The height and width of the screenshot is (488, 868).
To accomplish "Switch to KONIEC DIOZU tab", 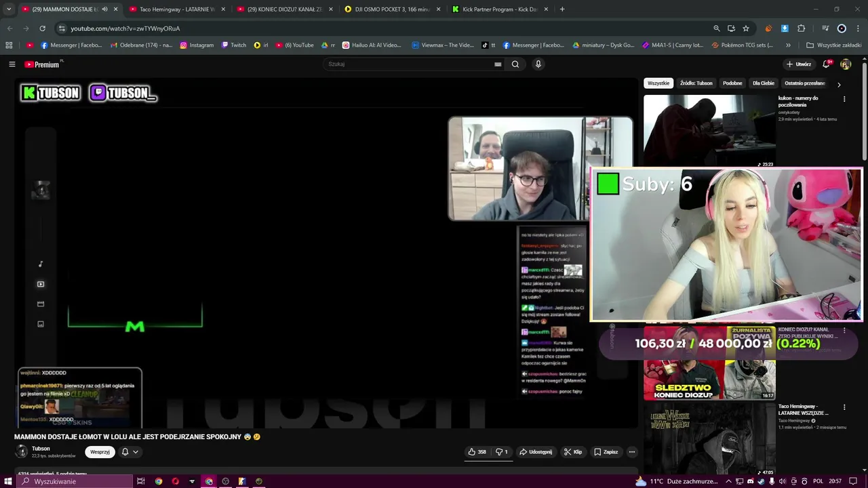I will pyautogui.click(x=285, y=9).
